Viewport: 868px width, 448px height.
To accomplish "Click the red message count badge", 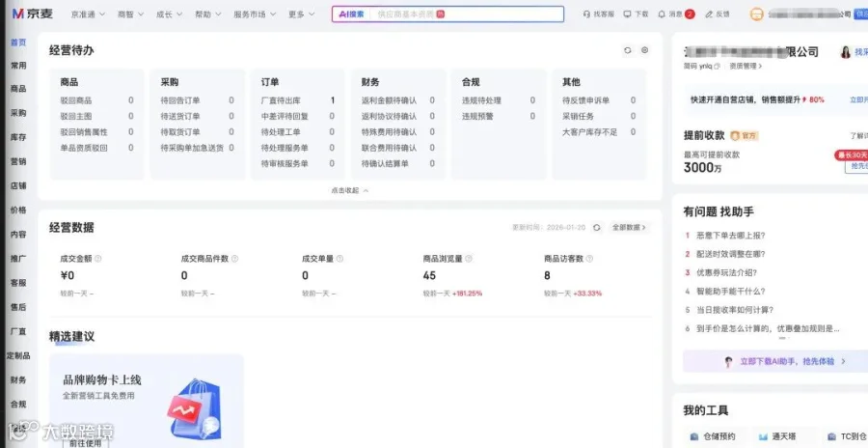I will (690, 14).
